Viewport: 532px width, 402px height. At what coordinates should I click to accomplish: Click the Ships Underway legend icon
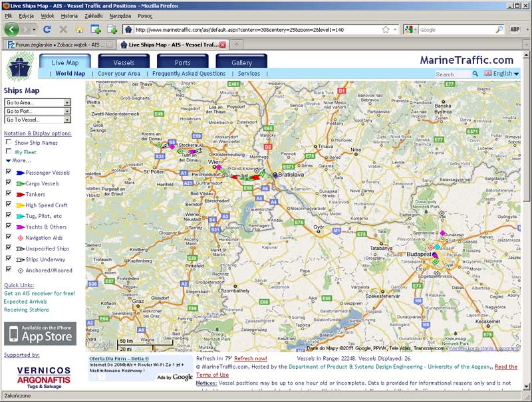[21, 260]
